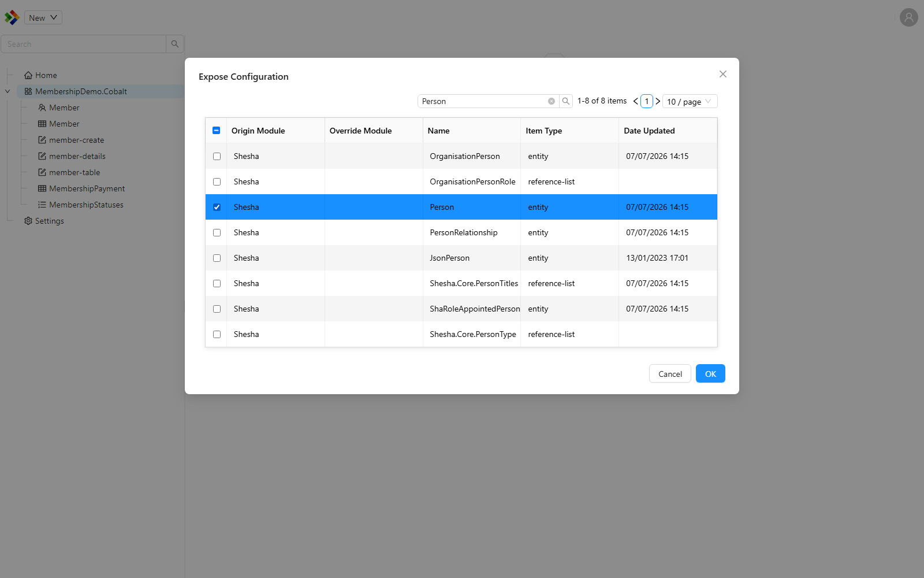Click the OrganisationPerson name cell

(472, 156)
